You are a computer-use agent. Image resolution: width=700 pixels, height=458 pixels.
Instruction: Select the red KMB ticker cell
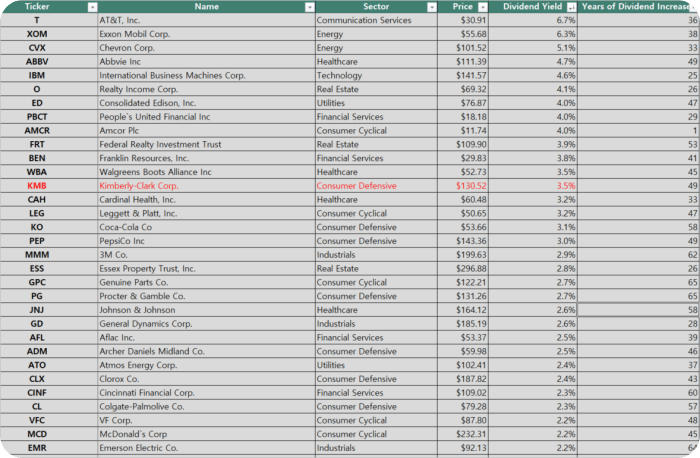coord(49,186)
